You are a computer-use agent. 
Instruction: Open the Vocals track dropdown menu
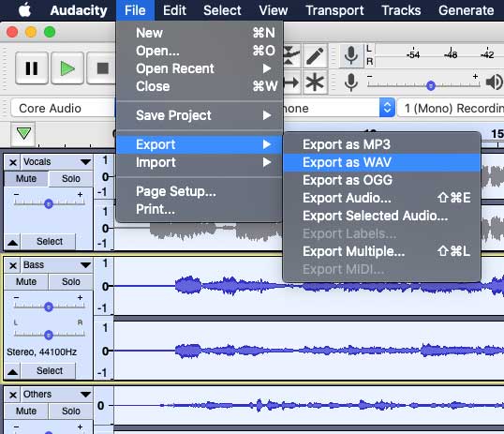[85, 162]
